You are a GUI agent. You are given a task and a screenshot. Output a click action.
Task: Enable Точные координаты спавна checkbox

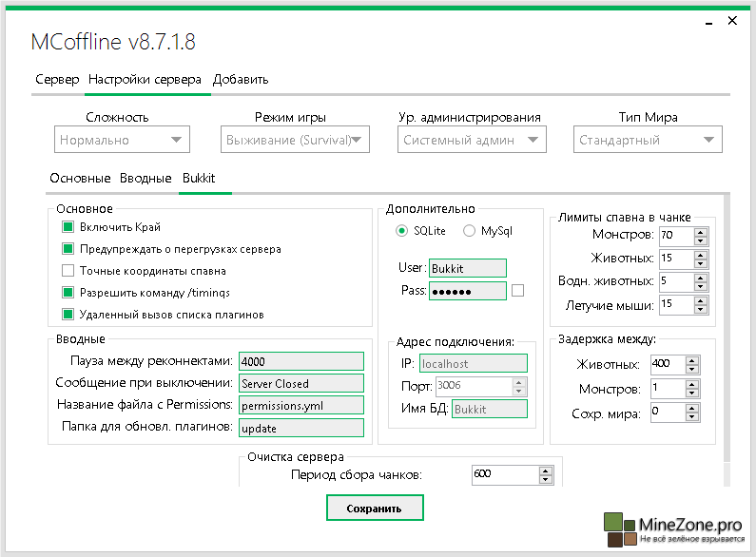click(68, 271)
